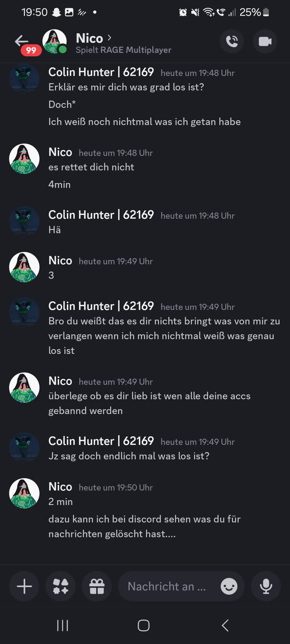The height and width of the screenshot is (644, 290).
Task: Tap the microphone voice message button
Action: 266,586
